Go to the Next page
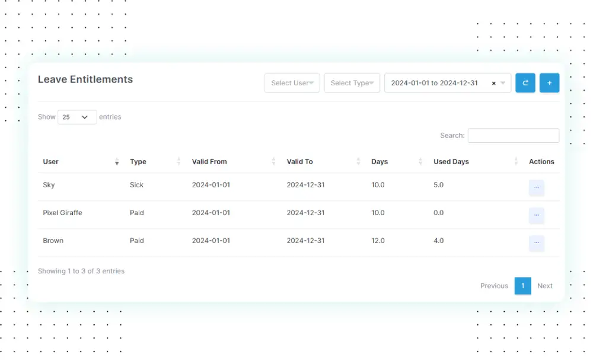Screen dimensions: 593x364 (x=544, y=286)
